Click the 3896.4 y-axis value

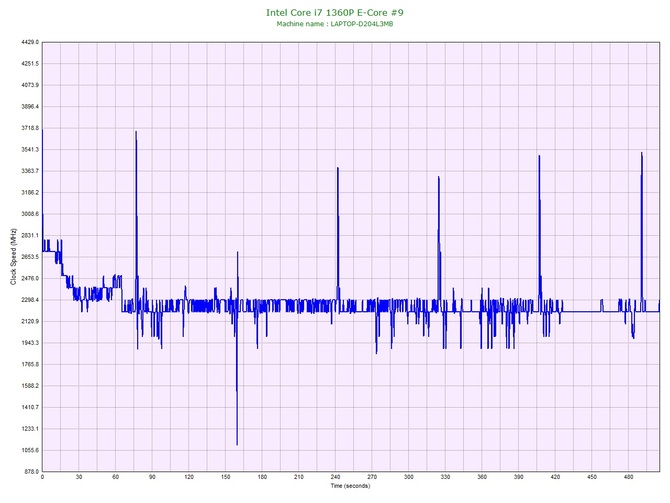30,106
